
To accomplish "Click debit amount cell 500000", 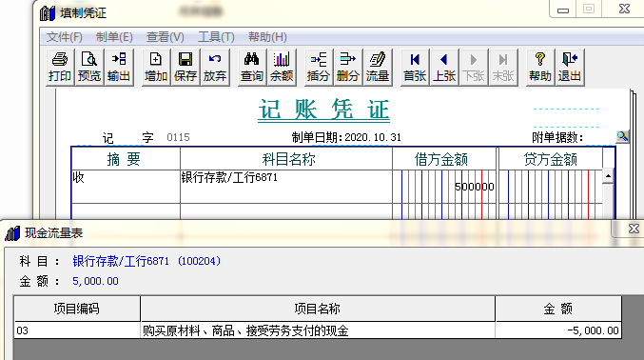I will (444, 187).
